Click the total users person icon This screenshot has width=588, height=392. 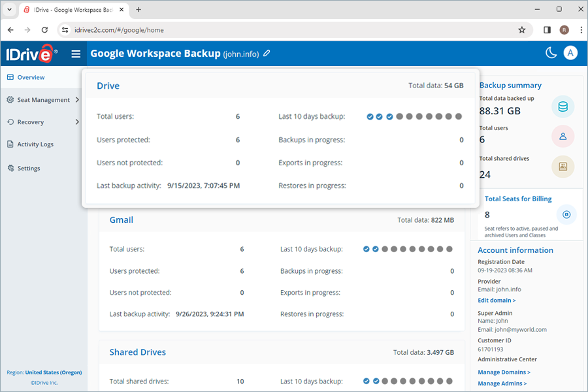tap(563, 137)
